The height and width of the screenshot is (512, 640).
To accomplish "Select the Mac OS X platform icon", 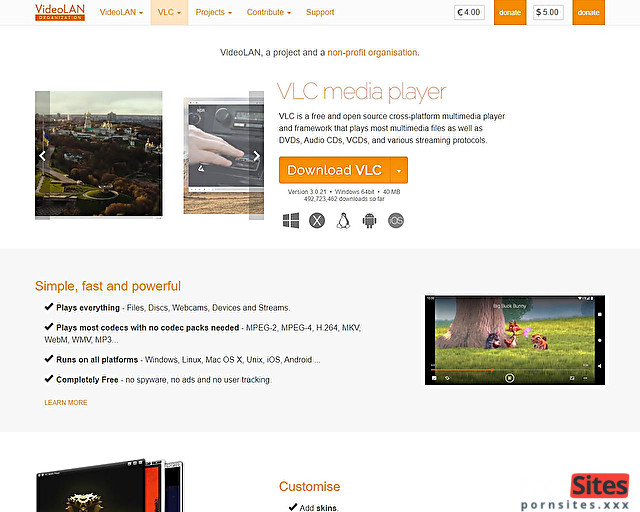I will click(317, 220).
